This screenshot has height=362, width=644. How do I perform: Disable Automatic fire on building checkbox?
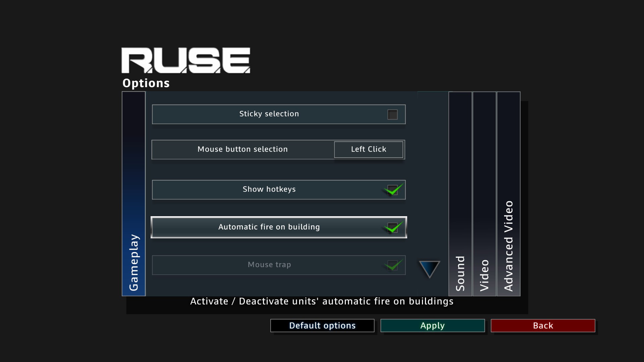point(392,228)
